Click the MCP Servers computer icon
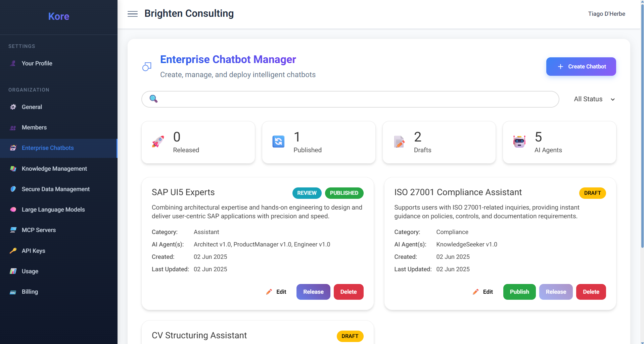The image size is (644, 344). pyautogui.click(x=13, y=230)
